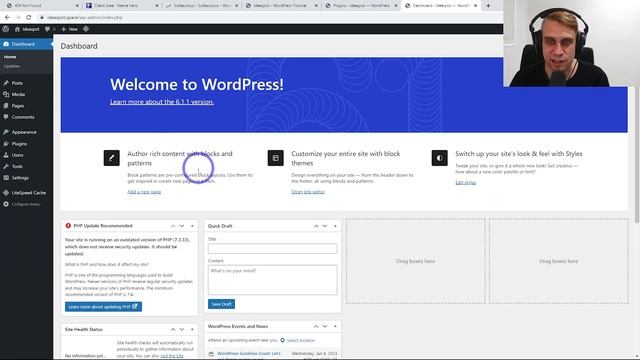The width and height of the screenshot is (640, 360).
Task: Click the WordPress logo in admin bar
Action: [6, 29]
